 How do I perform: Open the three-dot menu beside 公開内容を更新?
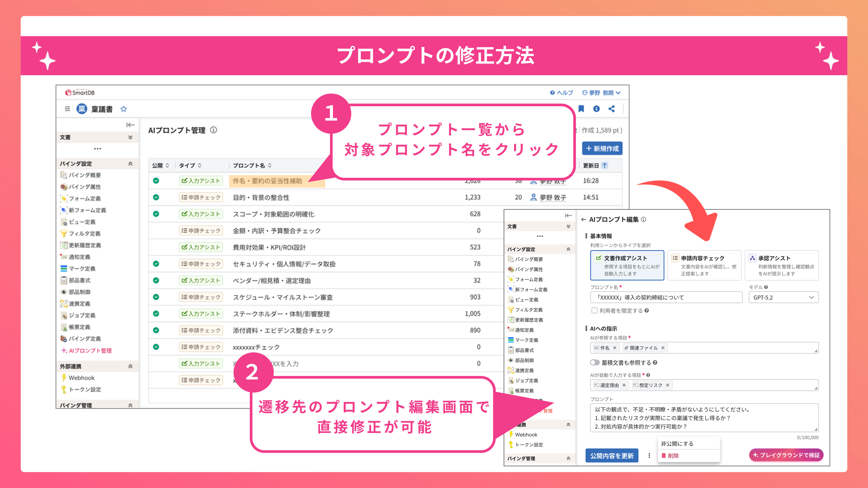pyautogui.click(x=649, y=456)
